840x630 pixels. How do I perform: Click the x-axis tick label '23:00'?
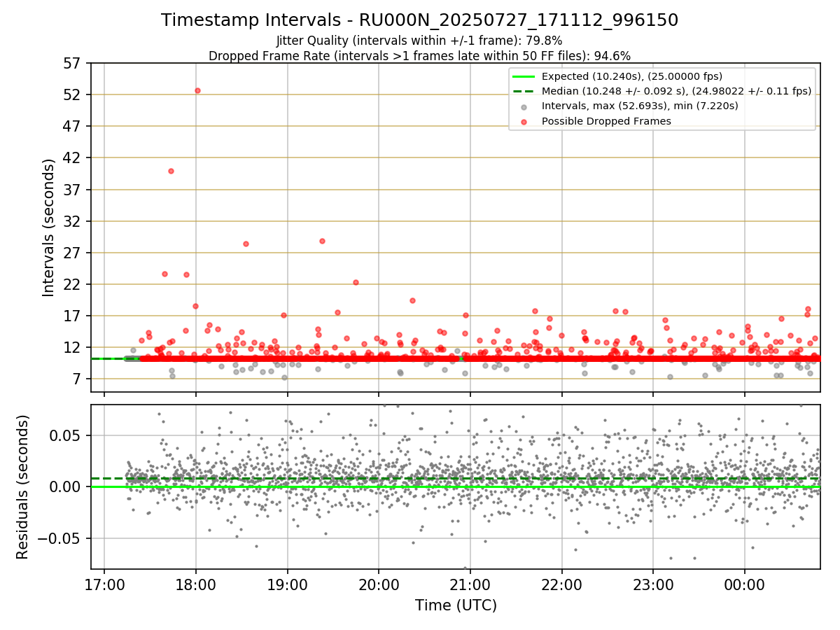point(653,583)
